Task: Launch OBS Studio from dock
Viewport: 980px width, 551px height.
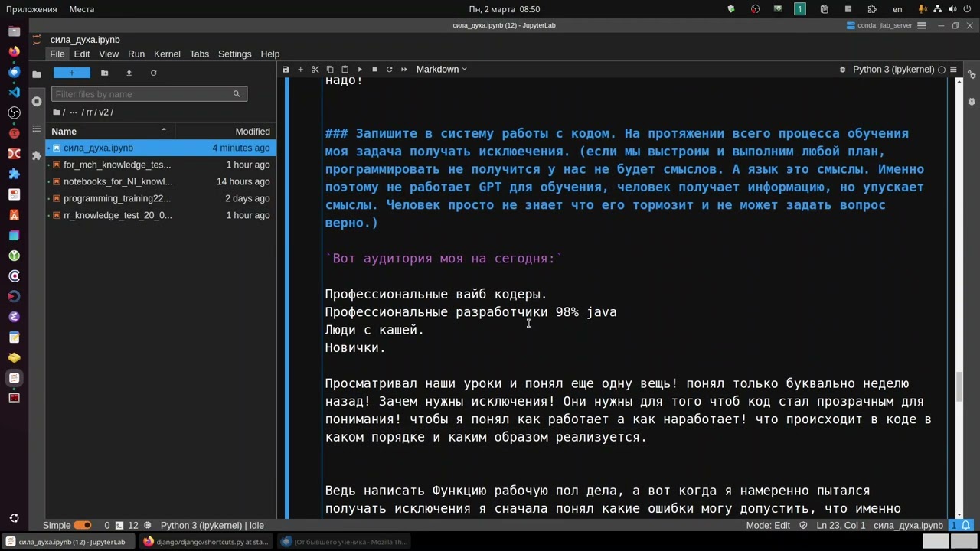Action: click(14, 112)
